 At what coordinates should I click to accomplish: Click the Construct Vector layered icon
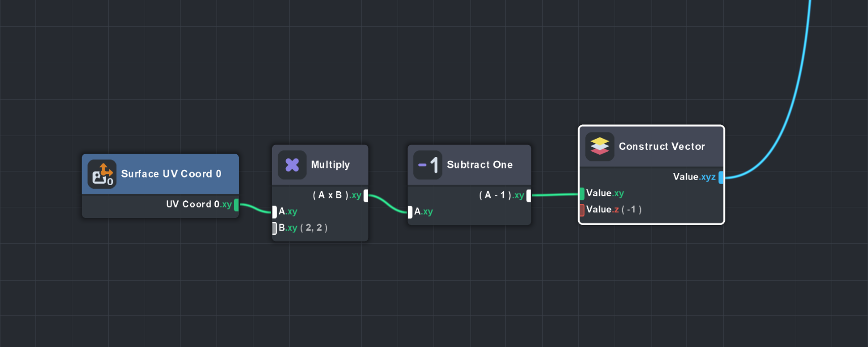point(599,147)
